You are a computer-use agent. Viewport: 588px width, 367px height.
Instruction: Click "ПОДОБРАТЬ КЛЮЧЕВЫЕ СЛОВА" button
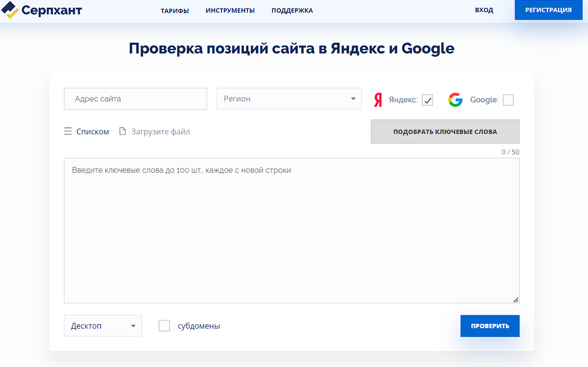pyautogui.click(x=444, y=131)
